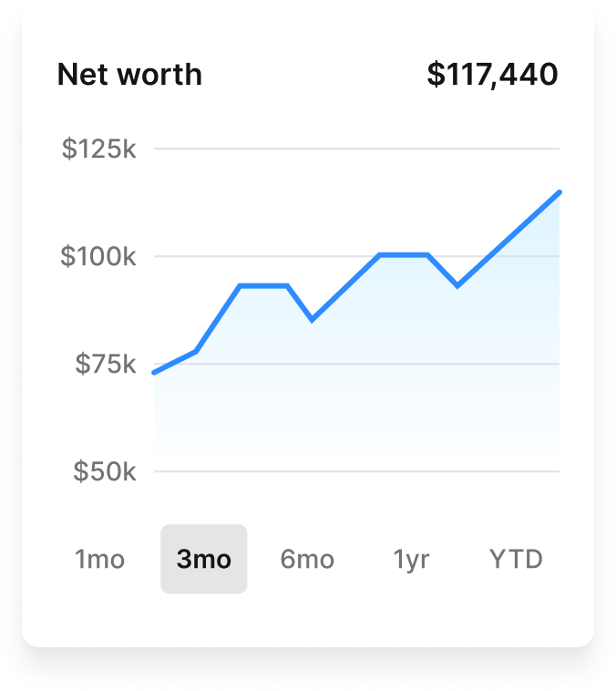Click the chart line's leftmost starting point

click(x=154, y=372)
